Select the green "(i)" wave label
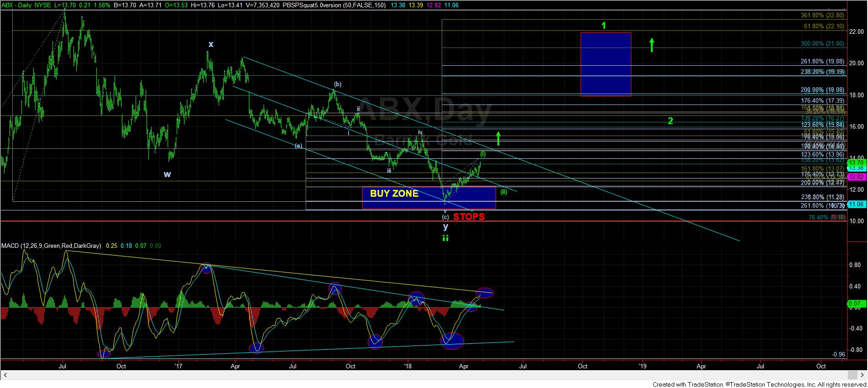 pos(483,154)
